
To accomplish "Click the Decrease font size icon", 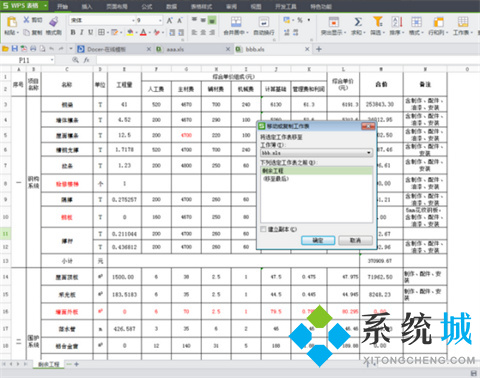I will tap(180, 20).
